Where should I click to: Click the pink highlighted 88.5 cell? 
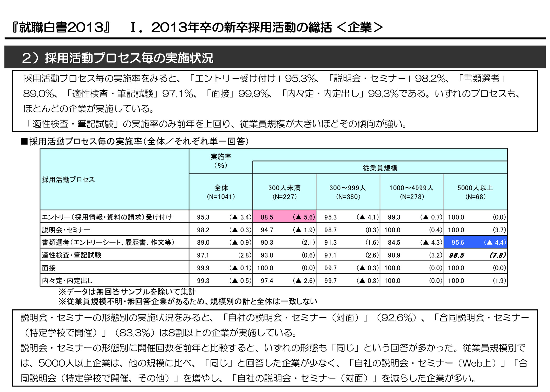coord(284,217)
